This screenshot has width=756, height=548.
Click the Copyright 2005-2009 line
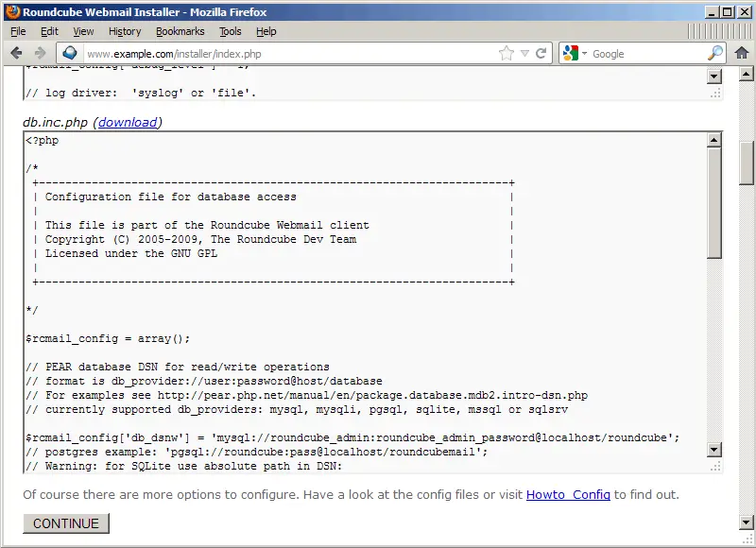200,239
